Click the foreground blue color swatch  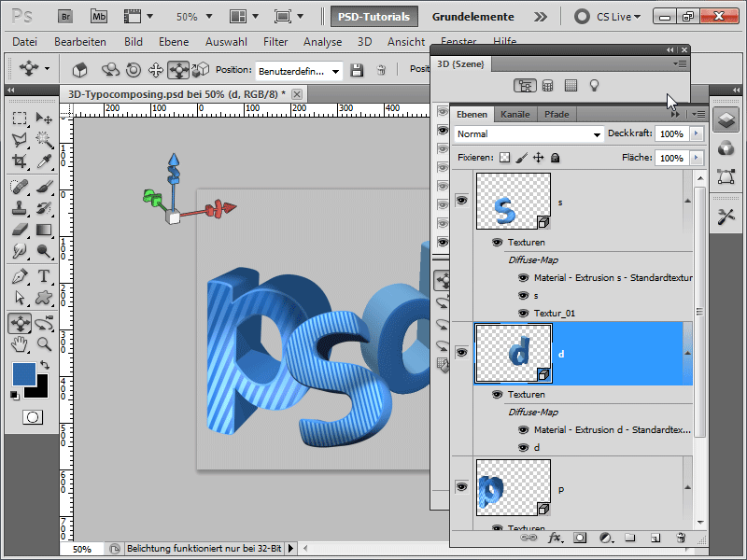click(23, 373)
